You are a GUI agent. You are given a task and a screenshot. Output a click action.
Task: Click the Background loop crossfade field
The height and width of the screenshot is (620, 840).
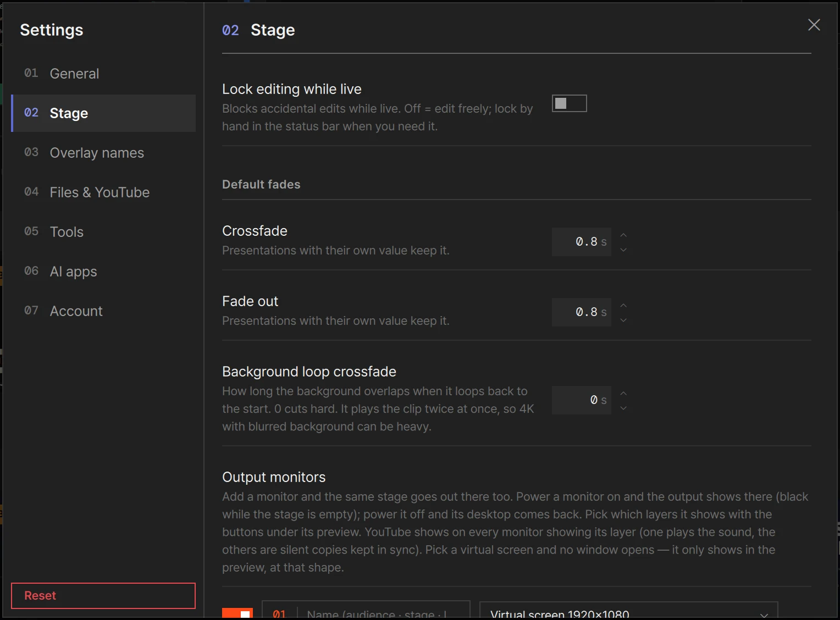(x=582, y=400)
